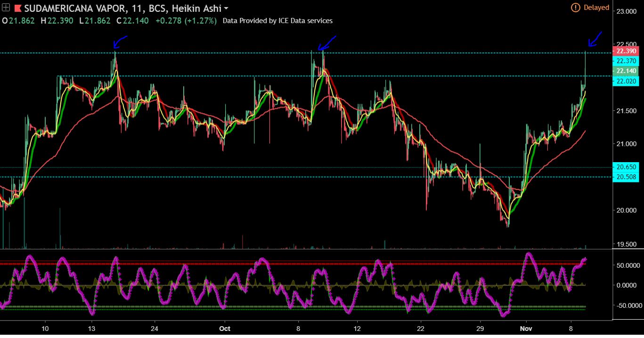Image resolution: width=644 pixels, height=338 pixels.
Task: Click the 20.000 price scale value
Action: tap(627, 210)
